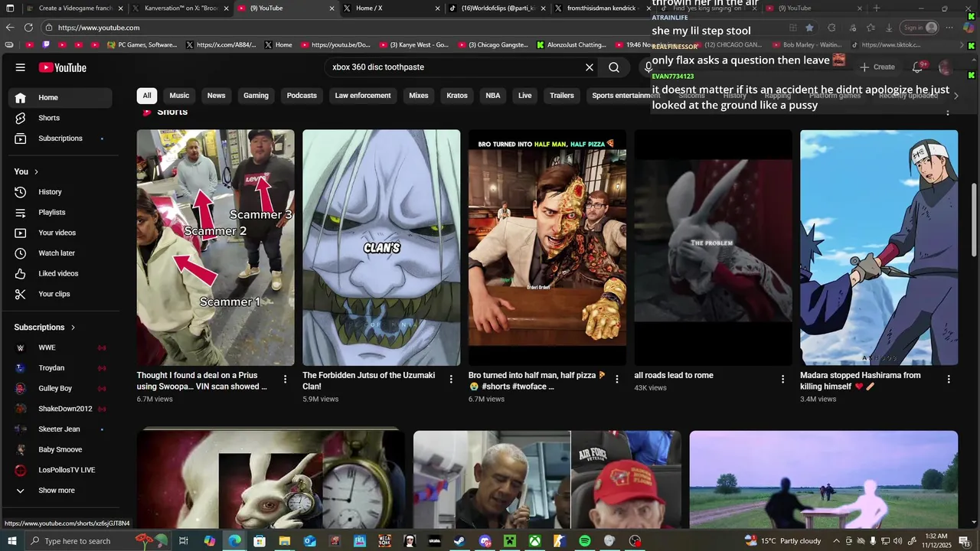980x551 pixels.
Task: Open options for the Prius scammer short
Action: tap(286, 380)
